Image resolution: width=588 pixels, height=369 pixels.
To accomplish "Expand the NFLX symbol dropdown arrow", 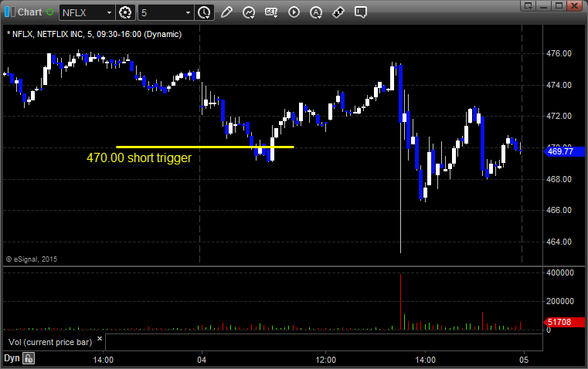I will click(x=109, y=12).
